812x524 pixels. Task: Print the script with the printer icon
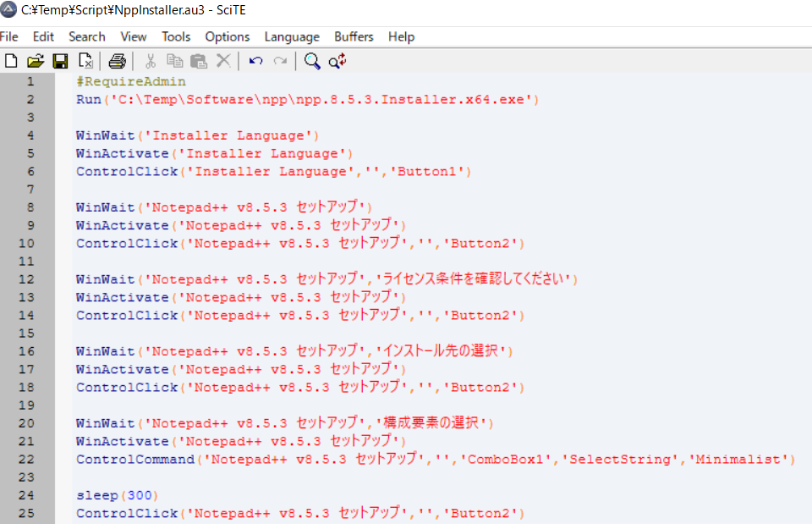click(x=117, y=61)
